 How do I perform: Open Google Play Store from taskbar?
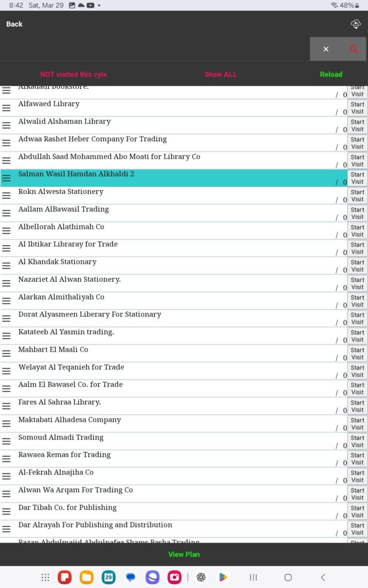tap(223, 577)
